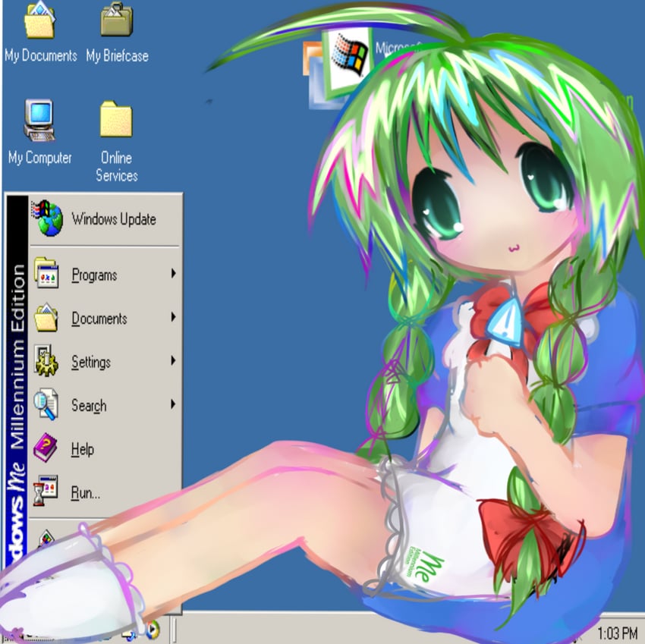The width and height of the screenshot is (645, 644).
Task: Expand the Programs submenu arrow
Action: click(x=173, y=274)
